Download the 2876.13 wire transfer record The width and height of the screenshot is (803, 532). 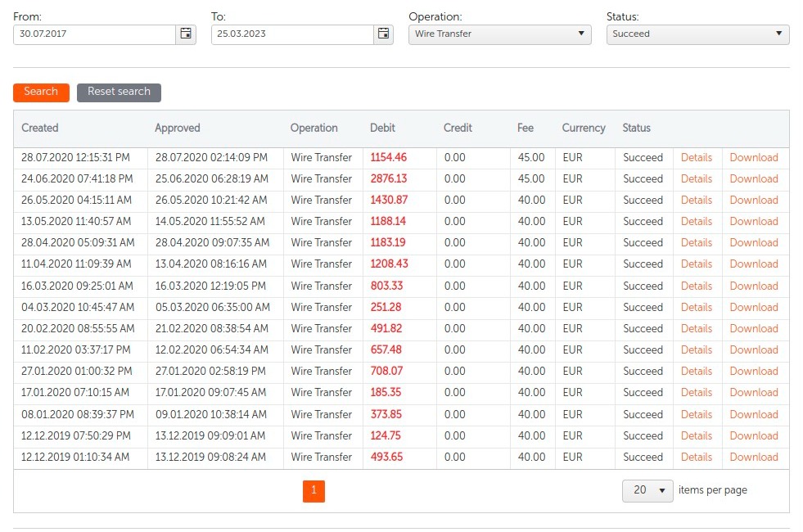(x=753, y=179)
